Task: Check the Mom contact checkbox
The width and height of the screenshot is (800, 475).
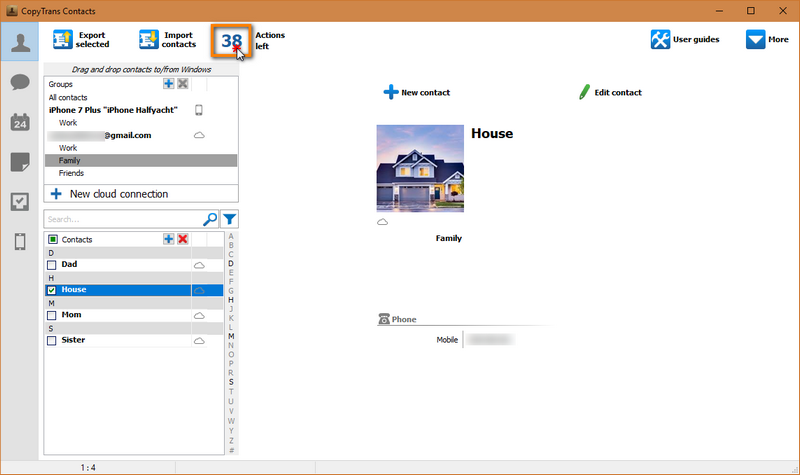Action: pos(52,315)
